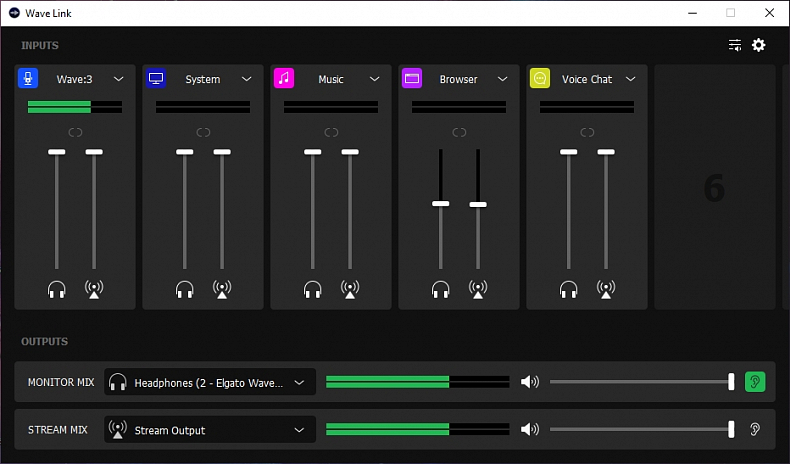Toggle the green Monitor Mix listen ear button
Screen dimensions: 790x464
tap(755, 382)
